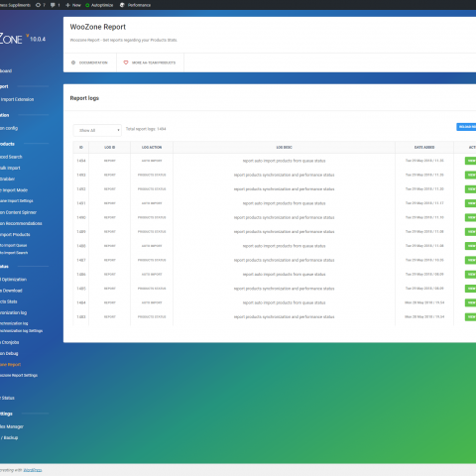Screen dimensions: 476x476
Task: Open Bulk Import in sidebar
Action: 10,168
